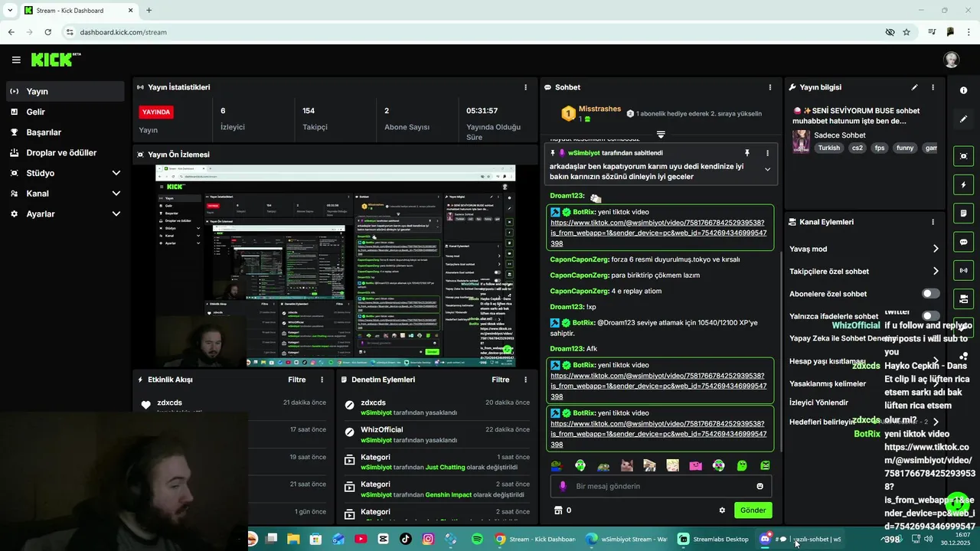This screenshot has width=980, height=551.
Task: Toggle stream preview icon in right toolbar
Action: [963, 156]
